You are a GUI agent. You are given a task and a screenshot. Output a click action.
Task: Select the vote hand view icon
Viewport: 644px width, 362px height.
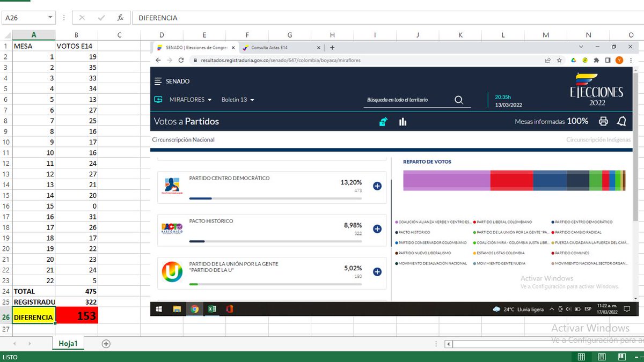(383, 122)
